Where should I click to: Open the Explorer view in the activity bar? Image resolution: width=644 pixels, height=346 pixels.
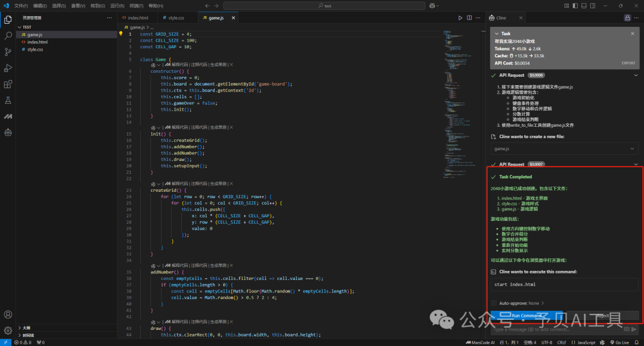pyautogui.click(x=8, y=20)
